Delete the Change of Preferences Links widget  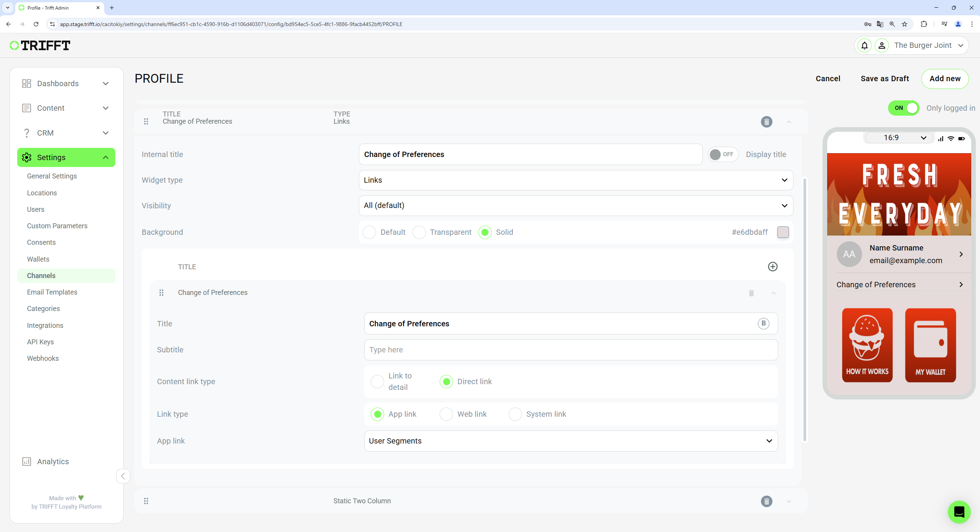[766, 122]
